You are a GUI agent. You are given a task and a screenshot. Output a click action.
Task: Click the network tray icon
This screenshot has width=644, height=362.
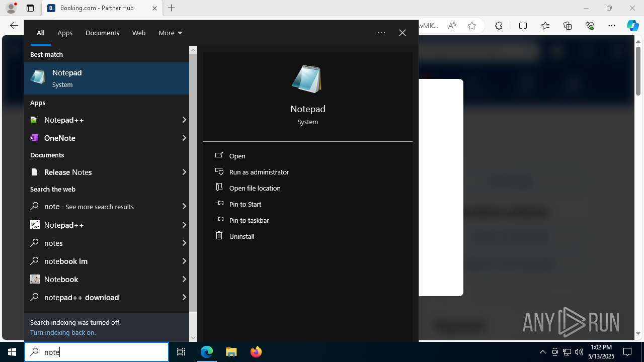point(567,352)
